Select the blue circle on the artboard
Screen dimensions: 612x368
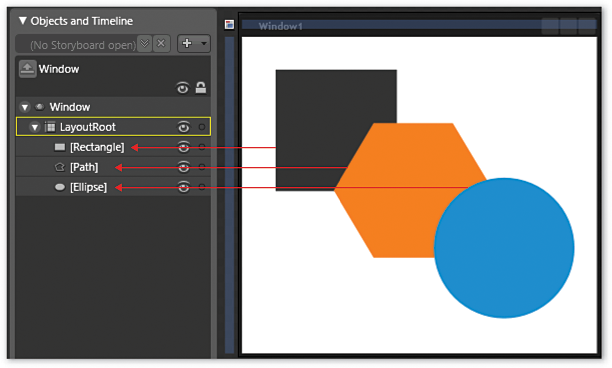click(504, 248)
